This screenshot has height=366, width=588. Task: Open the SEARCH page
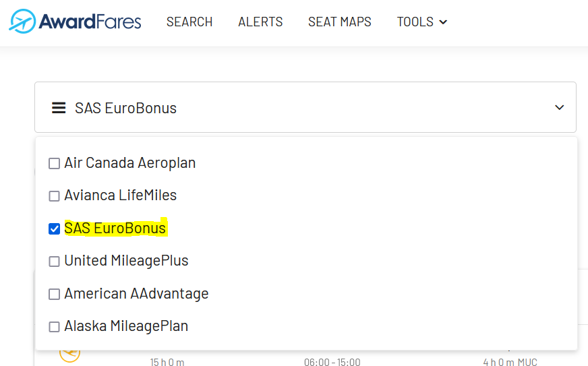(189, 22)
